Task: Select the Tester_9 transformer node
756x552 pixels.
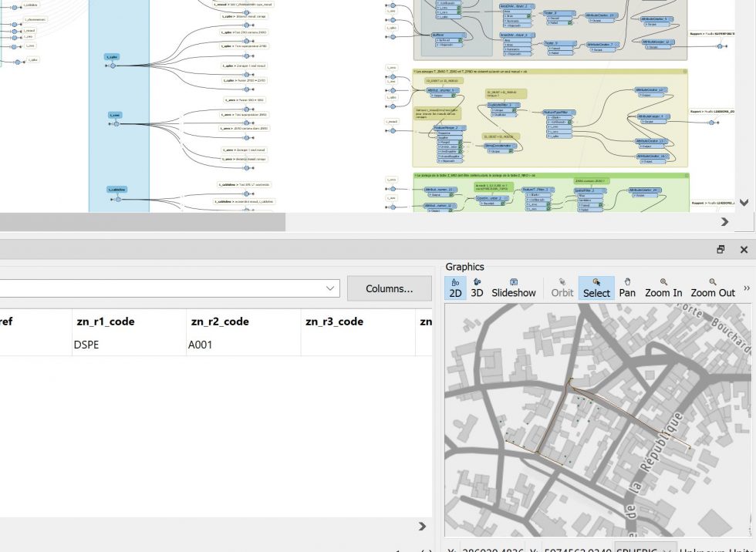Action: (x=561, y=43)
